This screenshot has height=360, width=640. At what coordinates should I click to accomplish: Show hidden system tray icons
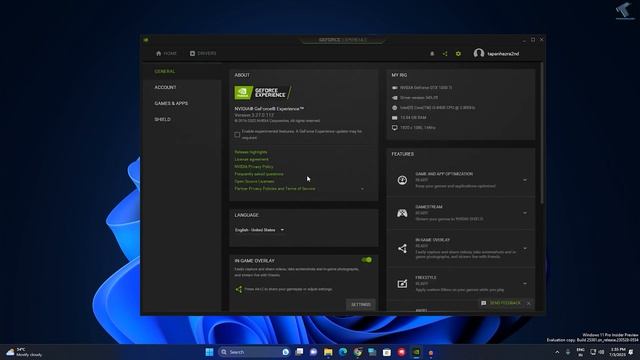(x=557, y=352)
